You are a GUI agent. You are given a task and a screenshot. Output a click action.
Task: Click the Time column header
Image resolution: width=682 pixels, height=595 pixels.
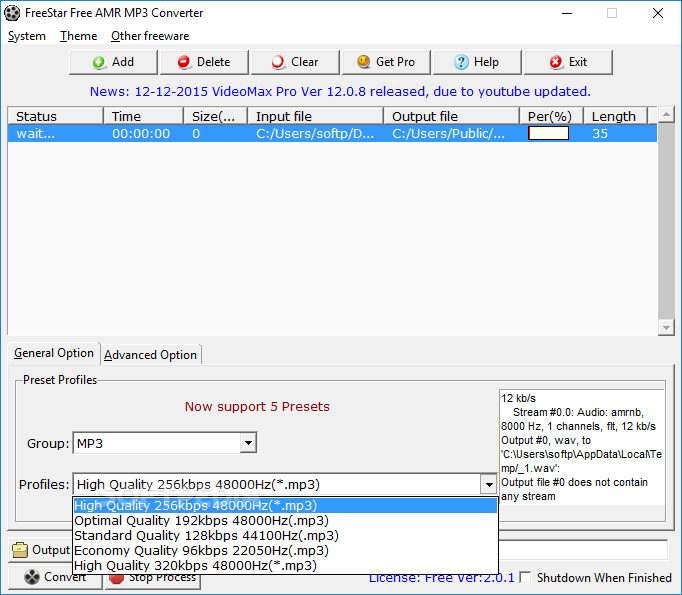(x=144, y=116)
